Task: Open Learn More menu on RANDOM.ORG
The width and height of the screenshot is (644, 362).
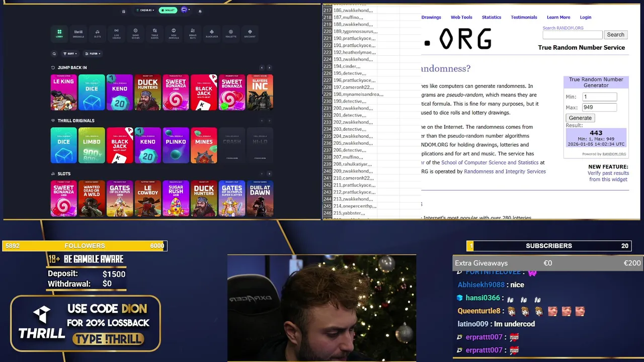Action: (558, 17)
